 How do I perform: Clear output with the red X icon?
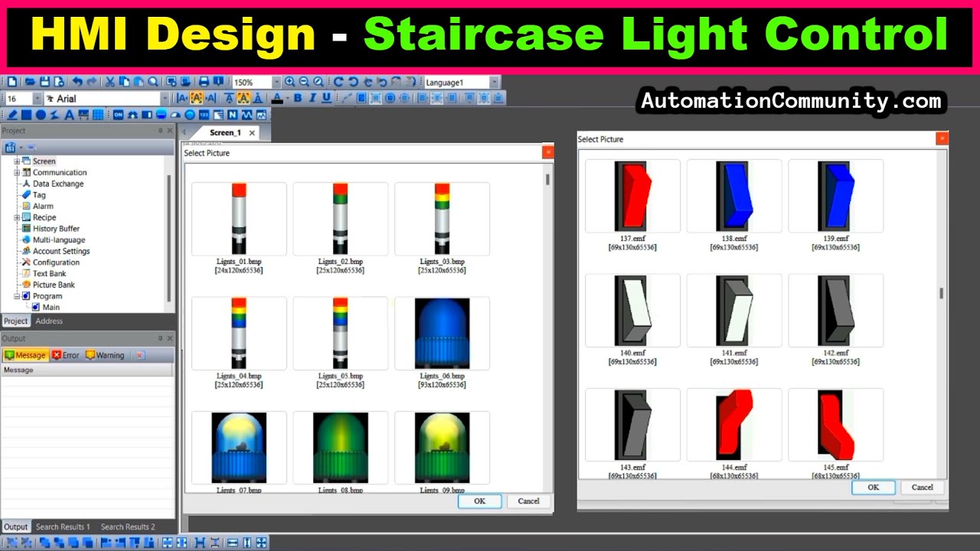(139, 355)
